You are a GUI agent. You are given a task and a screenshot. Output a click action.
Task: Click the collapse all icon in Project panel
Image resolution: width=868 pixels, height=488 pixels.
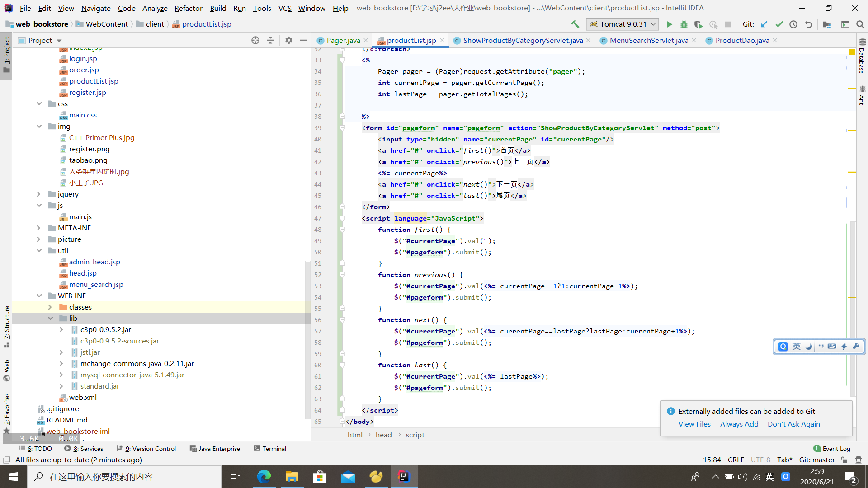[x=270, y=40]
